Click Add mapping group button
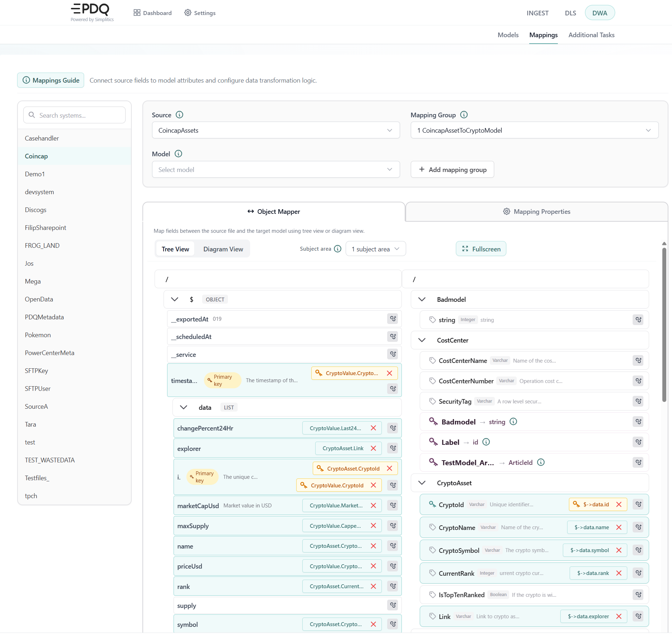Viewport: 672px width, 634px height. [x=452, y=169]
